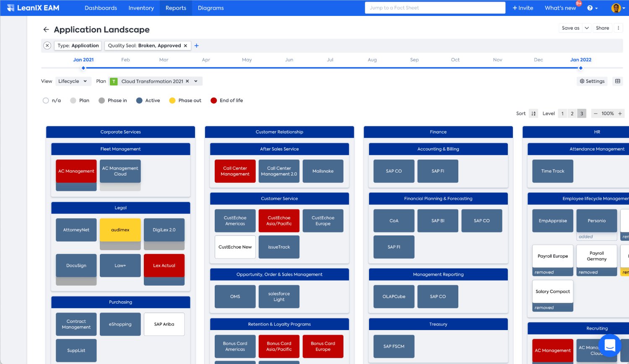Open the Customer Relationship header
Viewport: 629px width, 364px height.
pos(279,132)
